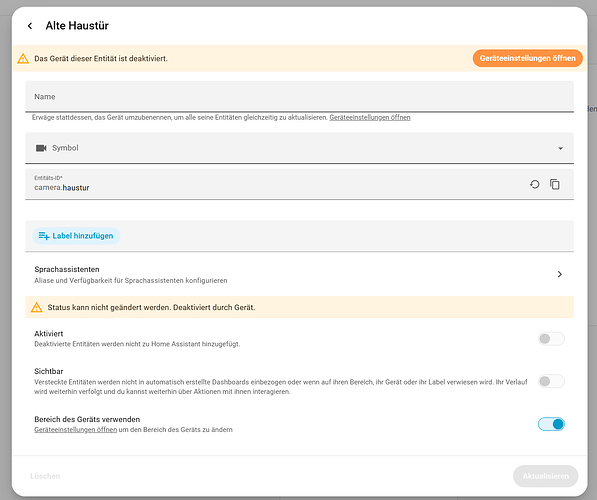This screenshot has width=597, height=500.
Task: Open the Sprachassistenten chevron
Action: [x=559, y=274]
